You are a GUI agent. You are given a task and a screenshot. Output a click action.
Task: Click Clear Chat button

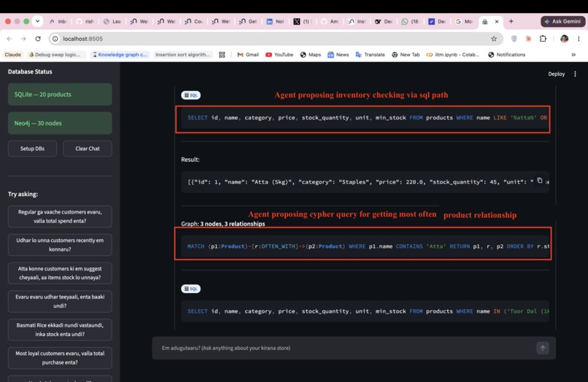coord(88,149)
